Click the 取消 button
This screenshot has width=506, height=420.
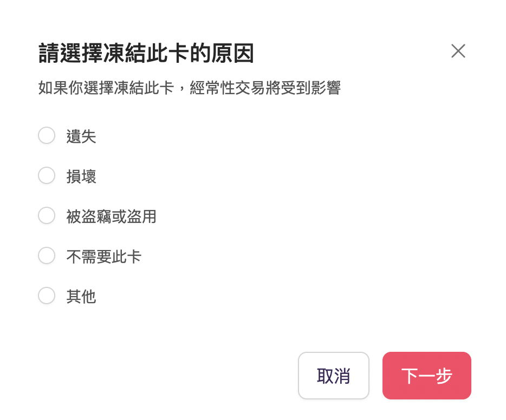pyautogui.click(x=333, y=376)
